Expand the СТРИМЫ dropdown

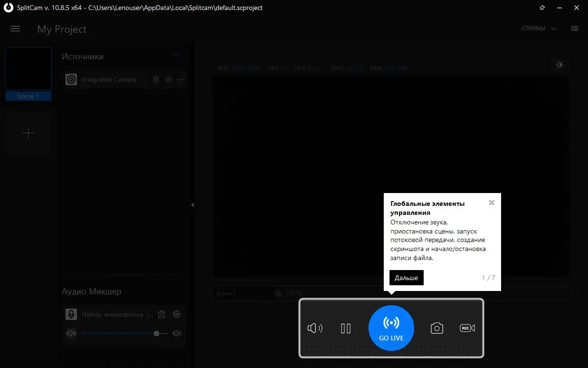539,29
